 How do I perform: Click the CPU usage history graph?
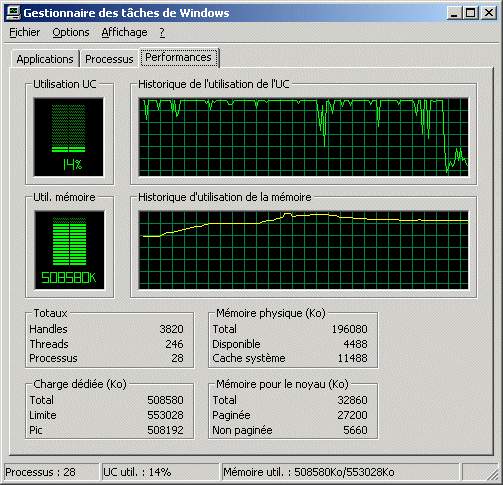pos(303,137)
